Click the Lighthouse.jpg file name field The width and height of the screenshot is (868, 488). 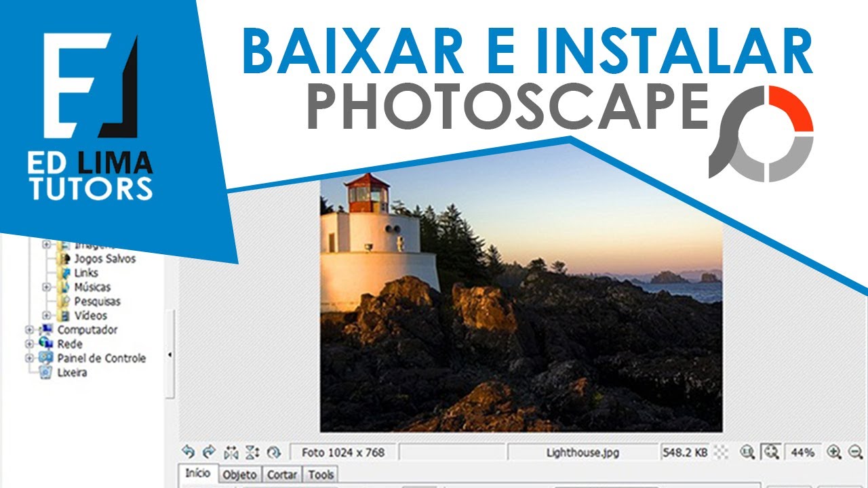coord(583,452)
